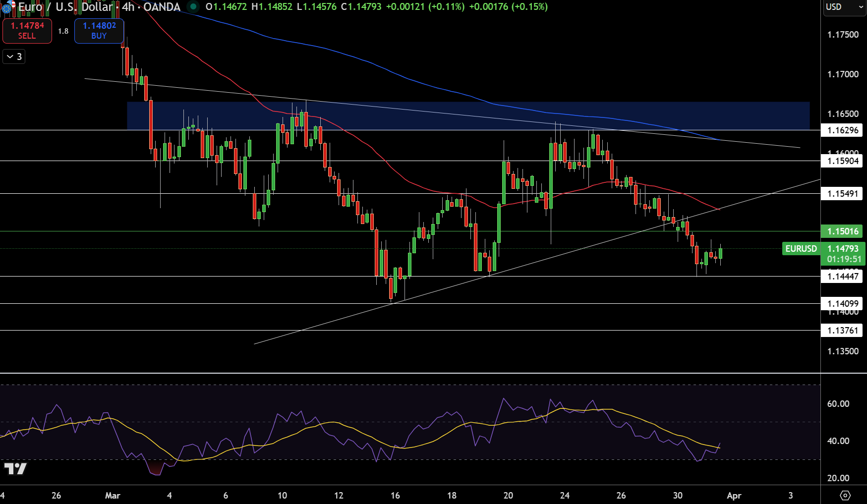The height and width of the screenshot is (504, 867).
Task: Click the 1.8 spread value
Action: 63,31
